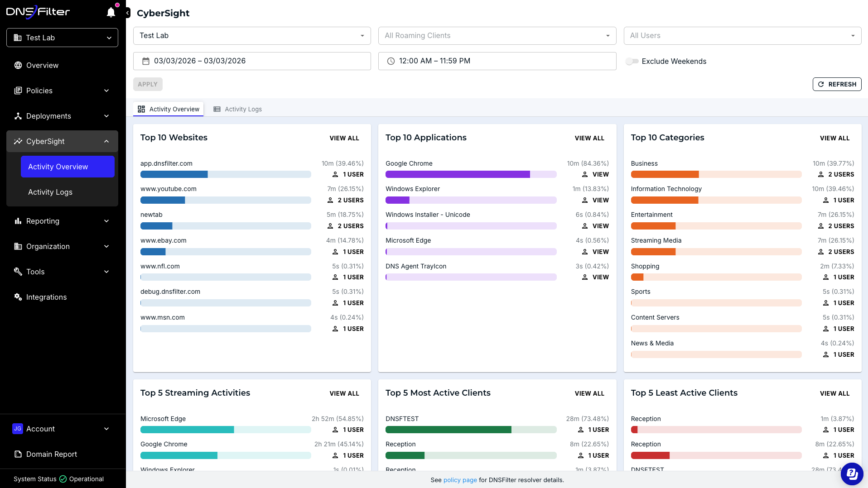Expand the Policies menu chevron
Screen dimensions: 868x488
click(x=106, y=91)
